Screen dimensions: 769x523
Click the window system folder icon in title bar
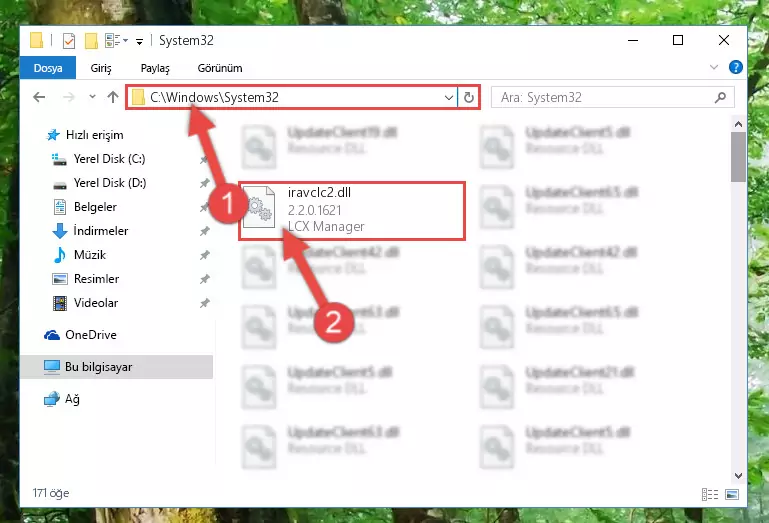click(37, 40)
